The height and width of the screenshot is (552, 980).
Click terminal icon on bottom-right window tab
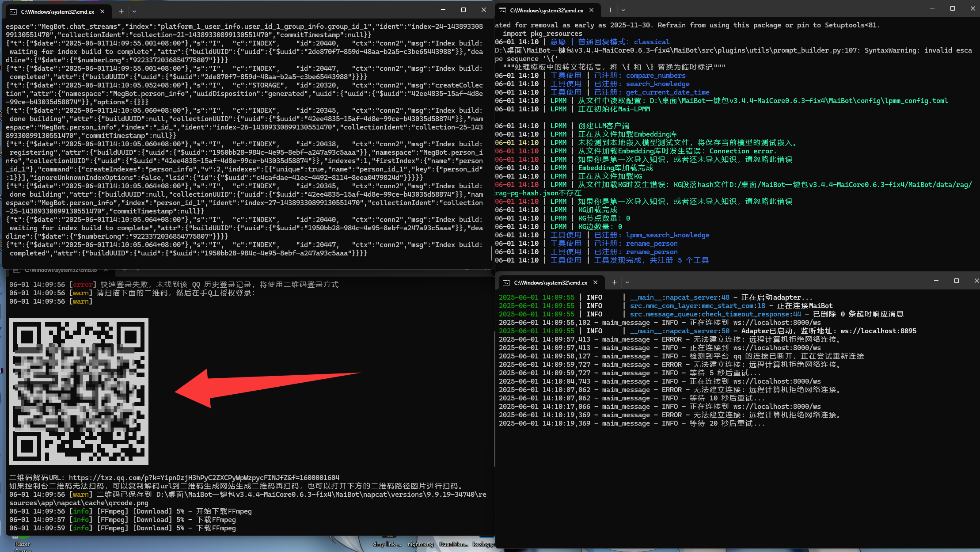(506, 282)
